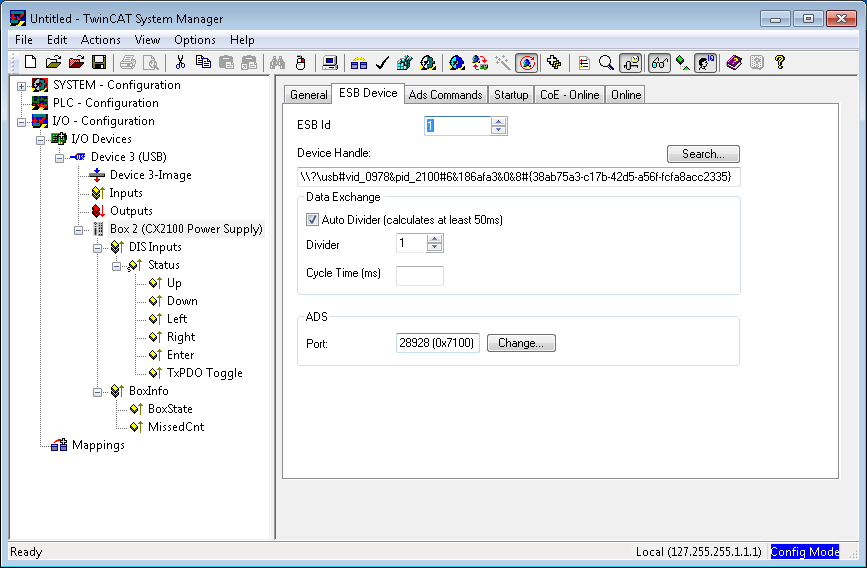
Task: Click the New document toolbar icon
Action: point(30,62)
